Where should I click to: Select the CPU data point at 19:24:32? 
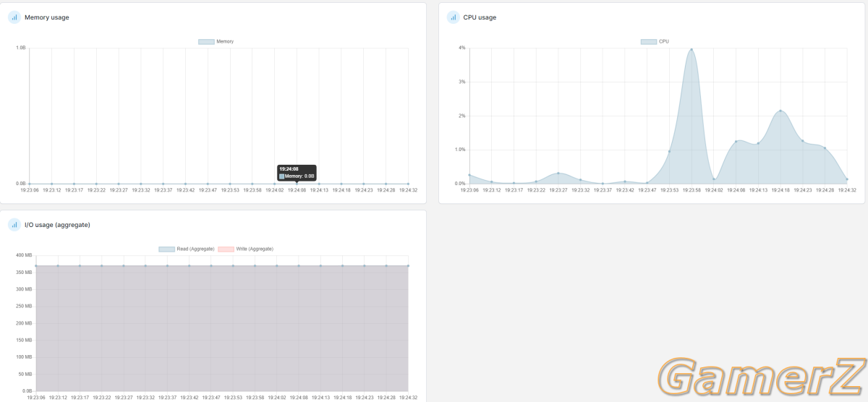pos(847,179)
